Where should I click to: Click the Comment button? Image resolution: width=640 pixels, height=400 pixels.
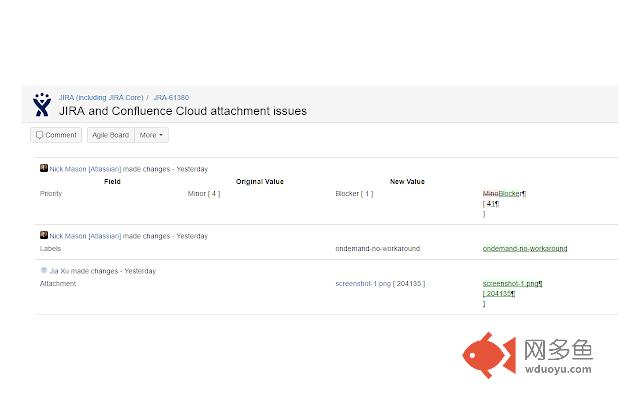tap(56, 135)
